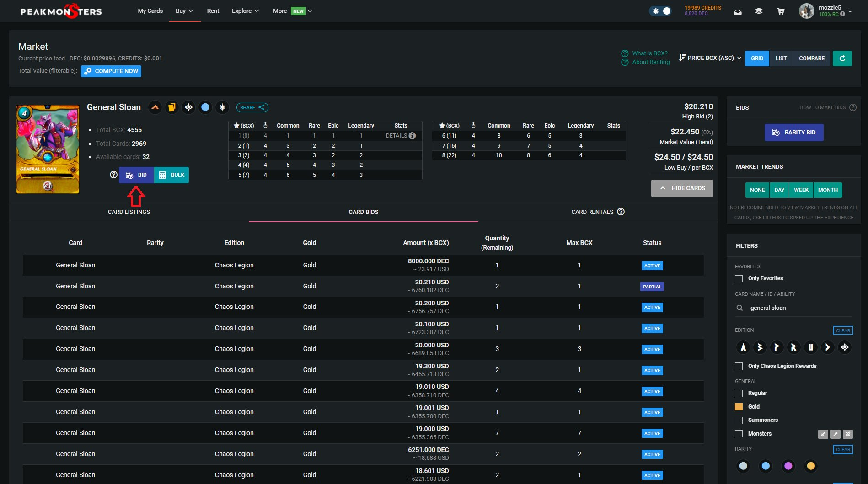
Task: Click the mozzie5 profile avatar
Action: point(806,11)
